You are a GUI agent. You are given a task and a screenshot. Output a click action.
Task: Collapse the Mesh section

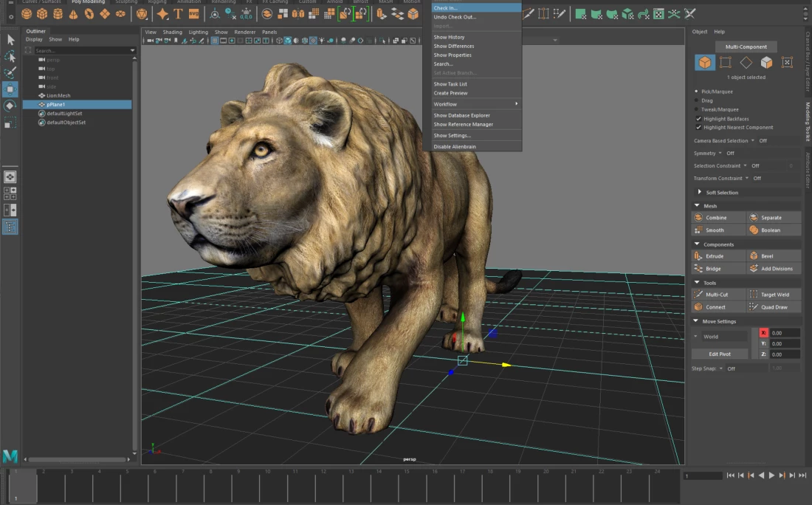point(698,206)
